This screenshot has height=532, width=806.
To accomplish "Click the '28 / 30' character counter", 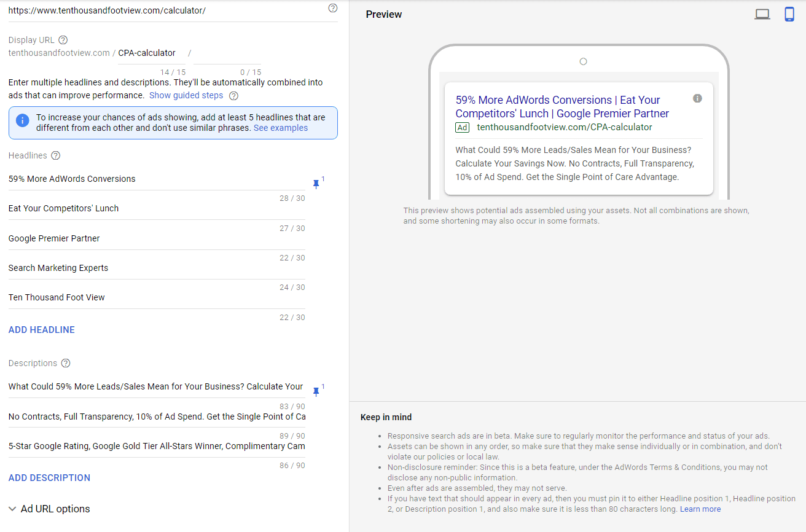I will pyautogui.click(x=292, y=198).
